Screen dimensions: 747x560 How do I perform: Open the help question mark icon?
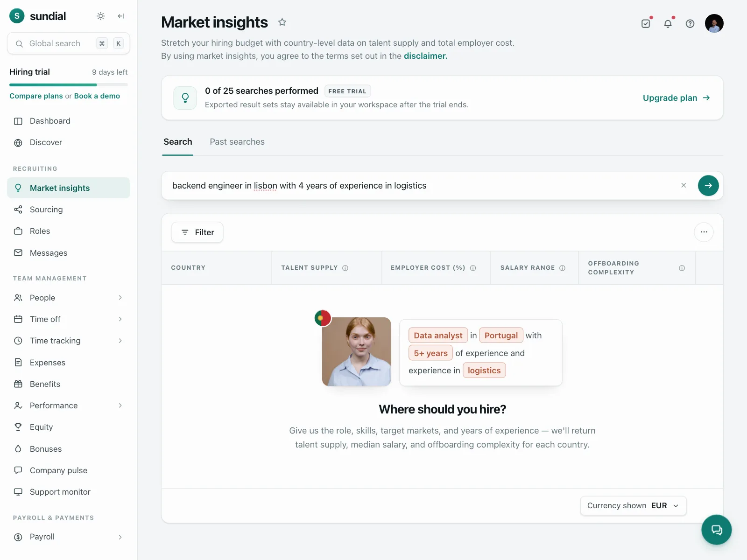[690, 23]
